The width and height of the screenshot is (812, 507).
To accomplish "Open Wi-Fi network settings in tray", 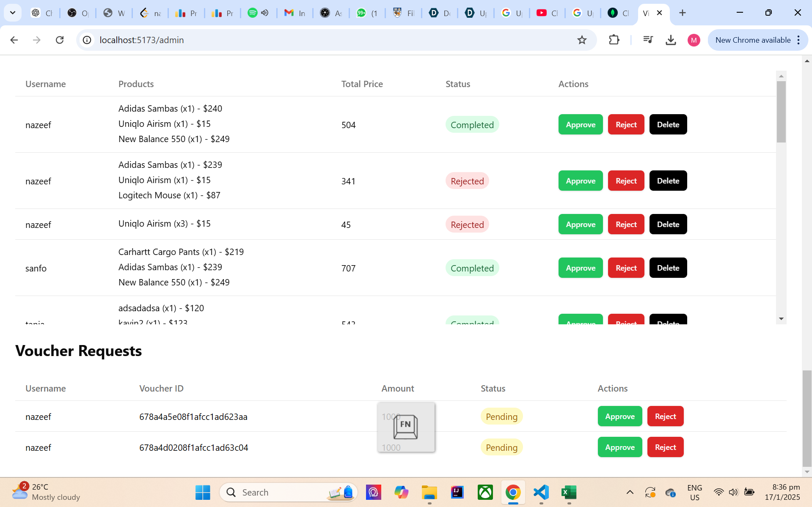I will click(x=718, y=492).
